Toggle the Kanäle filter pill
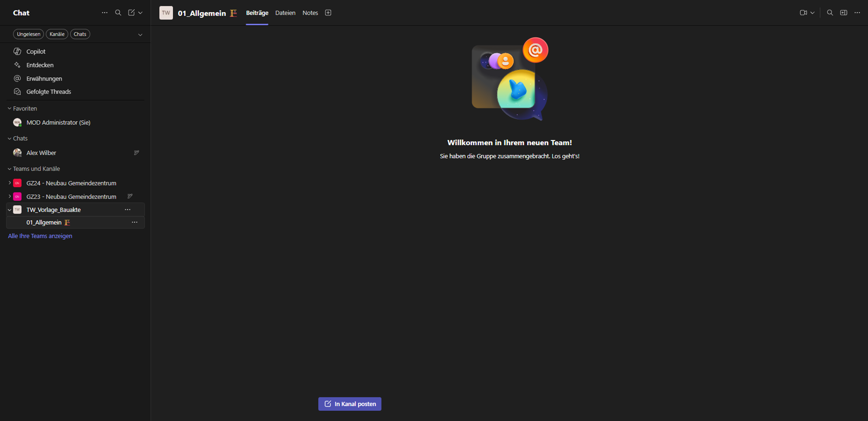 pos(57,34)
